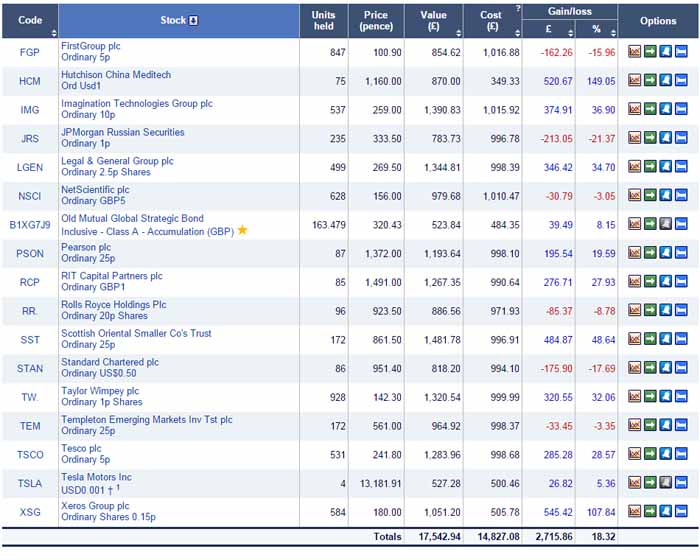700x560 pixels.
Task: View chart icon for JPMorgan Russian Securities
Action: click(x=634, y=138)
